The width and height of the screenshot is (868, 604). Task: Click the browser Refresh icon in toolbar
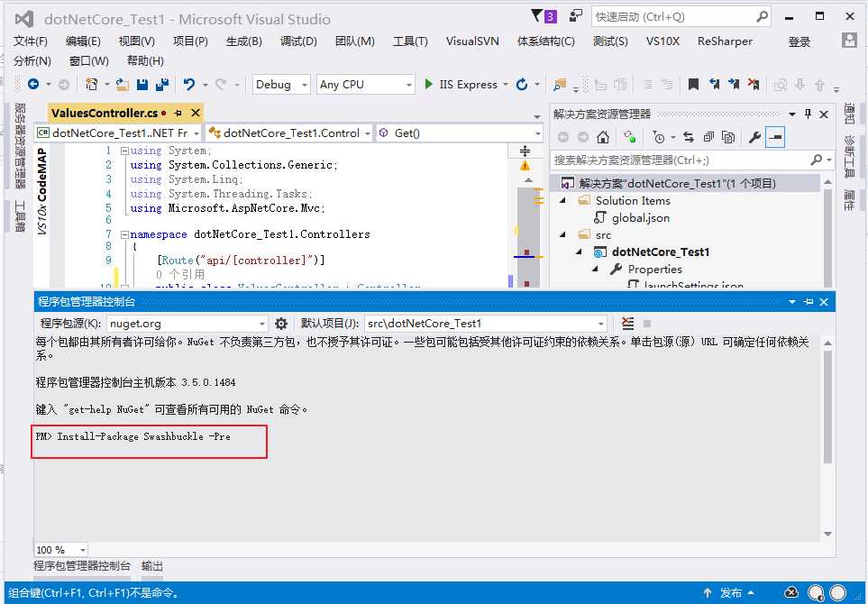pos(522,84)
